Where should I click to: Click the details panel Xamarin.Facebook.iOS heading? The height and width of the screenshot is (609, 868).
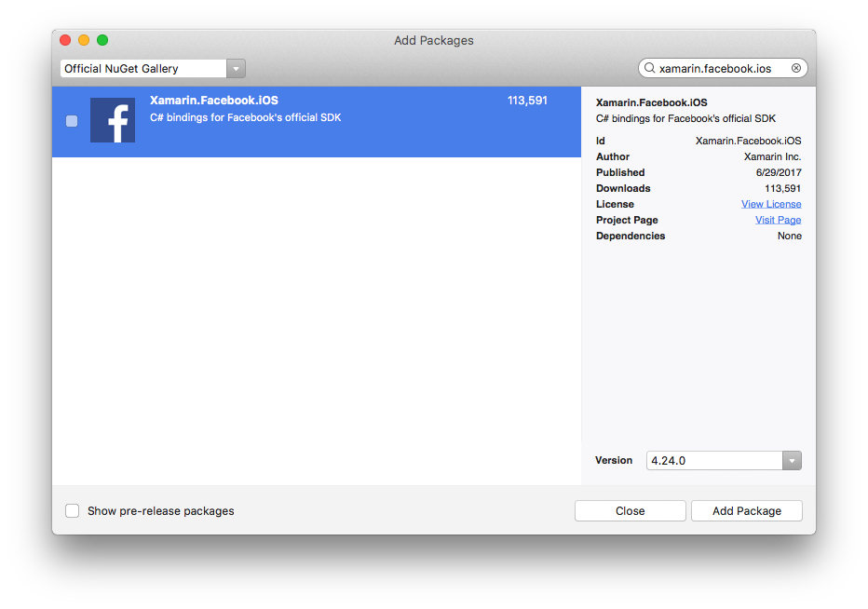tap(652, 102)
